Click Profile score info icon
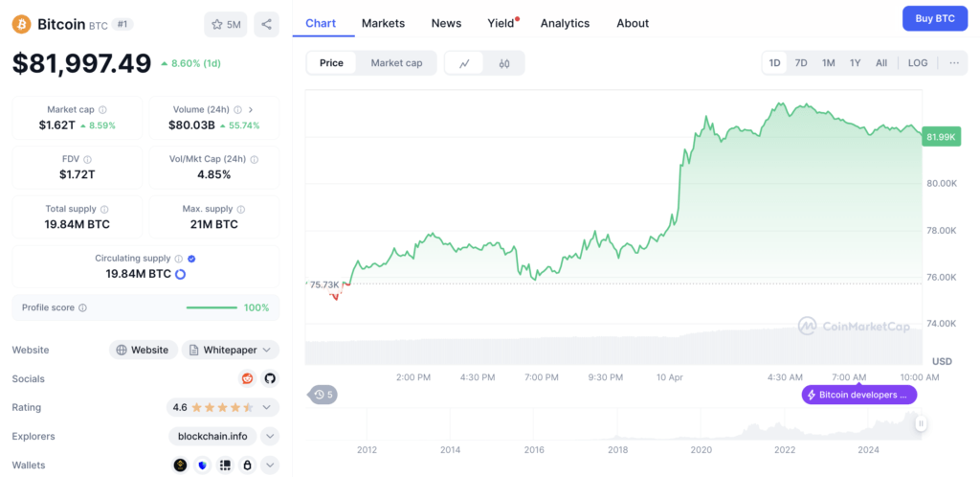Screen dimensions: 980x477 pyautogui.click(x=82, y=307)
